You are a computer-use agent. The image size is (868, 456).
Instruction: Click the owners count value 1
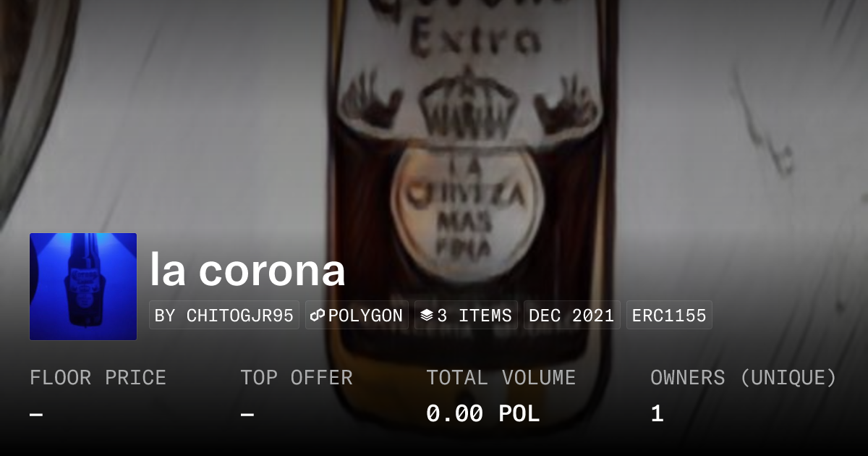point(657,414)
